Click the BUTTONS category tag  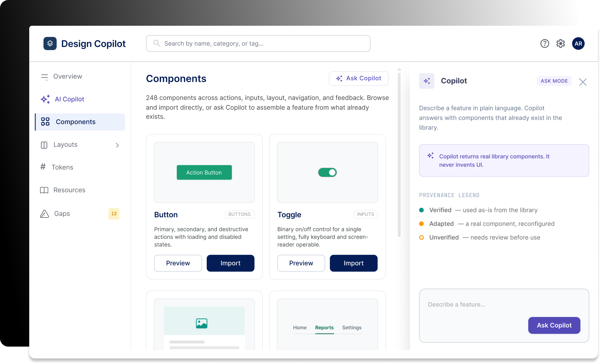239,214
